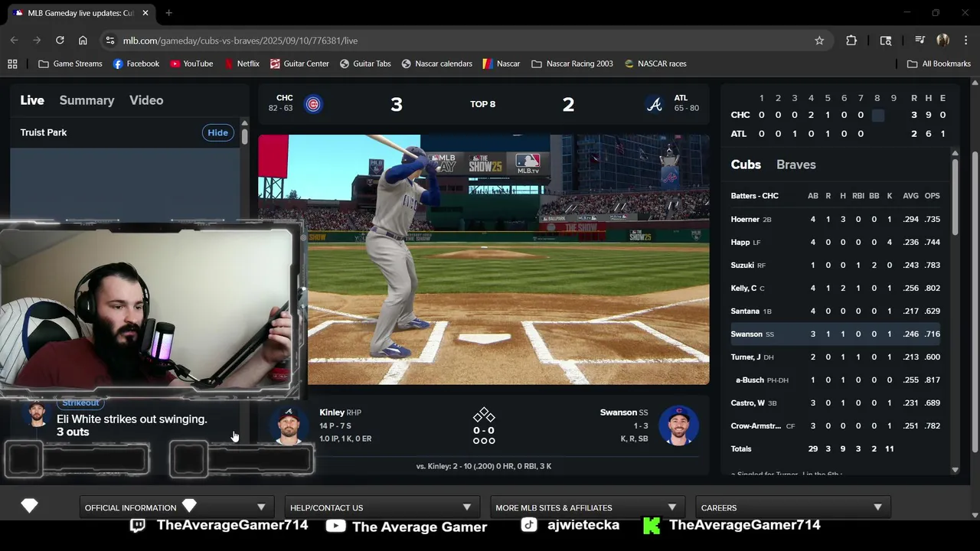The image size is (980, 551).
Task: Go to the browser home icon
Action: 83,41
